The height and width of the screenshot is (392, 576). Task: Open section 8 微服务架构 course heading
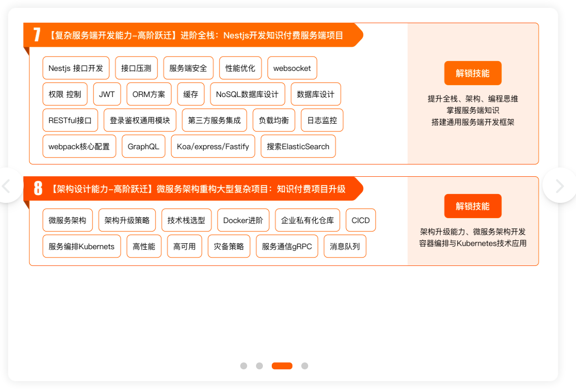198,189
